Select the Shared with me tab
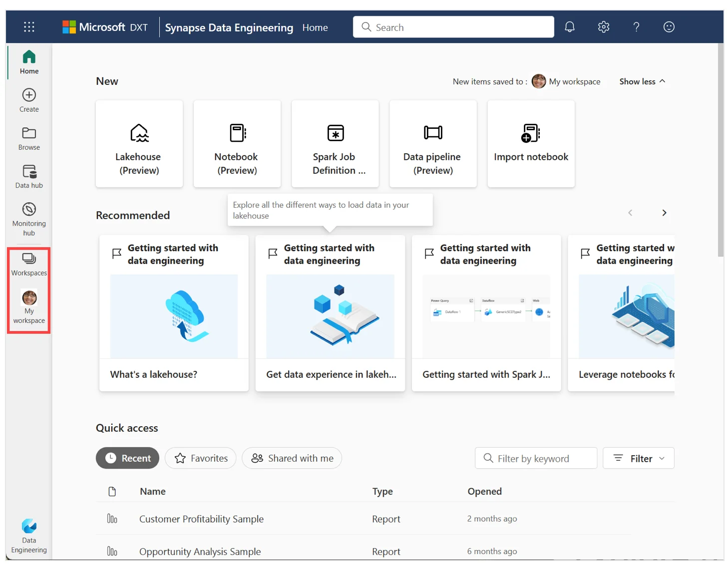This screenshot has width=728, height=566. click(x=292, y=458)
